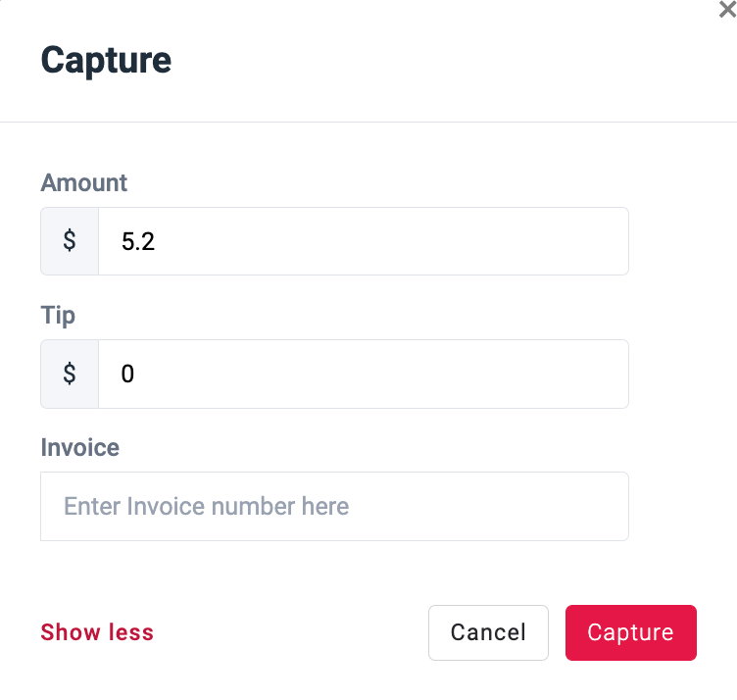737x700 pixels.
Task: Submit the payment with the Capture button
Action: tap(630, 632)
